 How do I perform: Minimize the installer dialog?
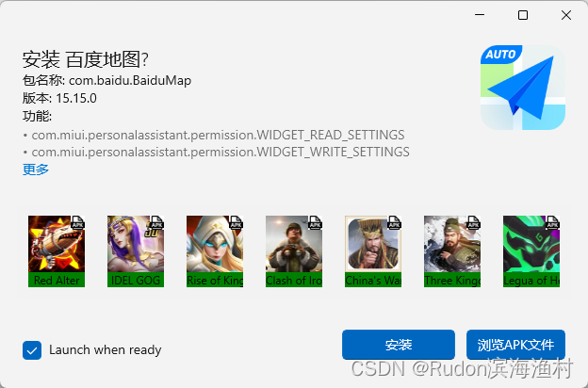point(480,15)
